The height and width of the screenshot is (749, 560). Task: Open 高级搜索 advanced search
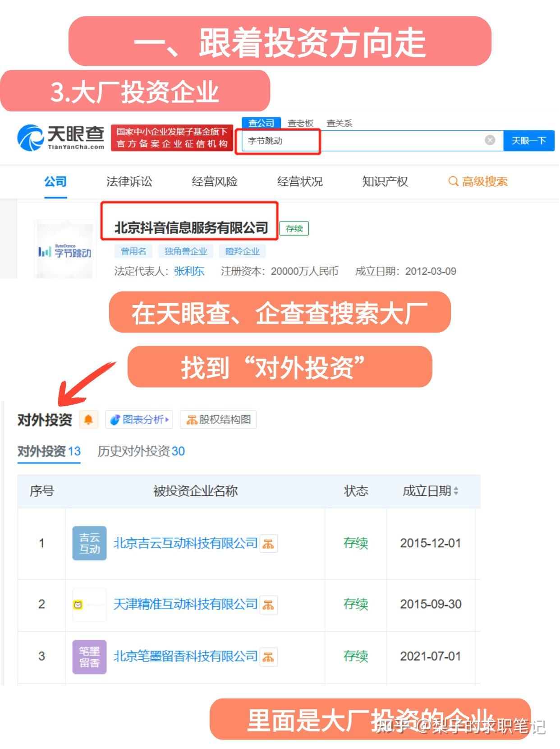click(x=478, y=181)
